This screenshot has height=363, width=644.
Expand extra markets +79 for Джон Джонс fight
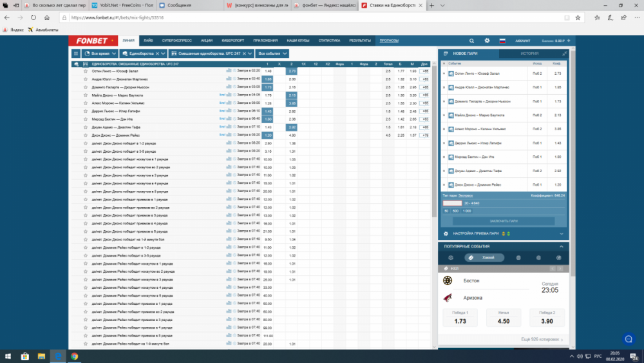tap(424, 135)
